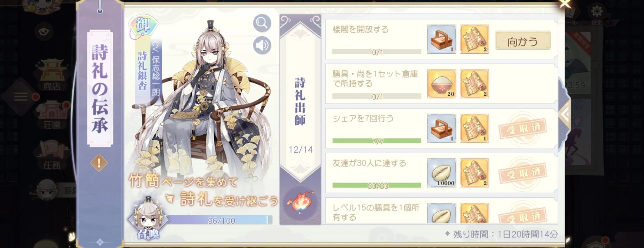Viewport: 644px width, 248px height.
Task: Open the 詩礼出師 task tab
Action: click(x=300, y=102)
